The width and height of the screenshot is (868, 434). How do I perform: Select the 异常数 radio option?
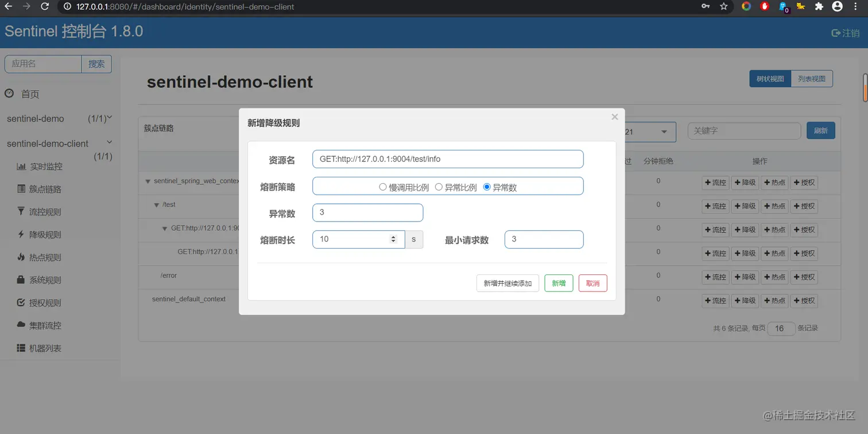pos(487,187)
